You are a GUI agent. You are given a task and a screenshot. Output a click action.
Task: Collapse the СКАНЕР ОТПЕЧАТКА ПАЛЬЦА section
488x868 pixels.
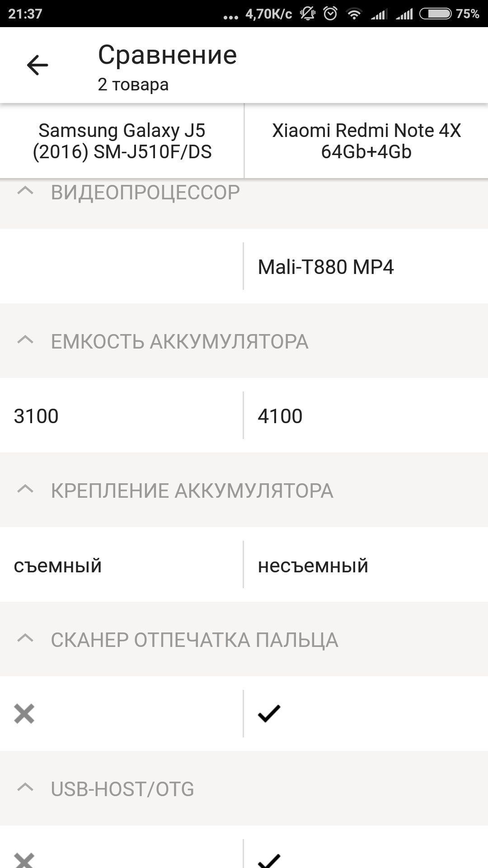click(x=25, y=639)
